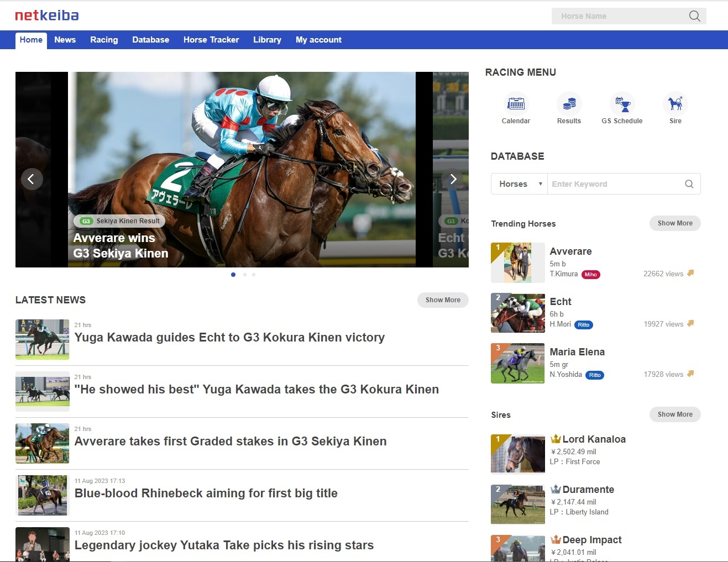The width and height of the screenshot is (728, 562).
Task: Advance carousel with the right arrow
Action: click(453, 179)
